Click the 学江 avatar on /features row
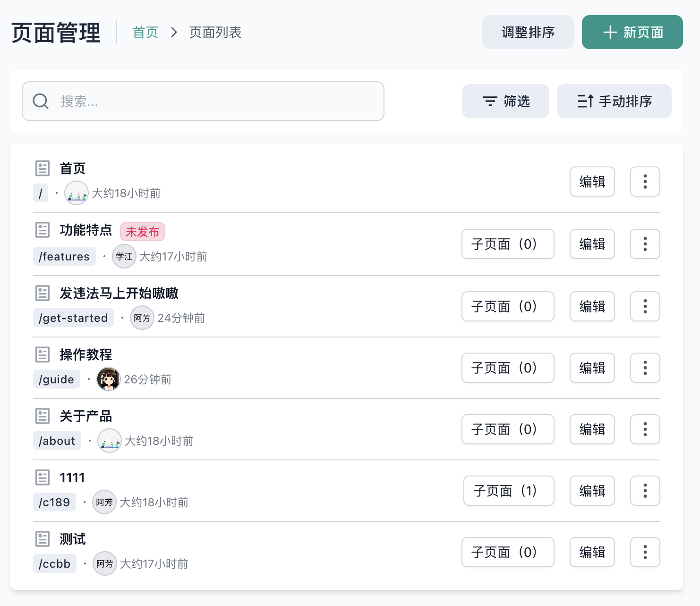The image size is (700, 606). [x=124, y=256]
